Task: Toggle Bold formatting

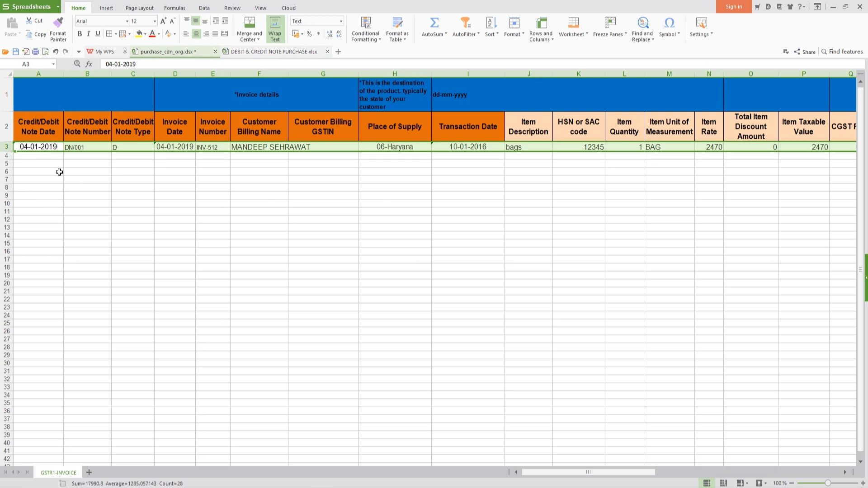Action: pos(80,34)
